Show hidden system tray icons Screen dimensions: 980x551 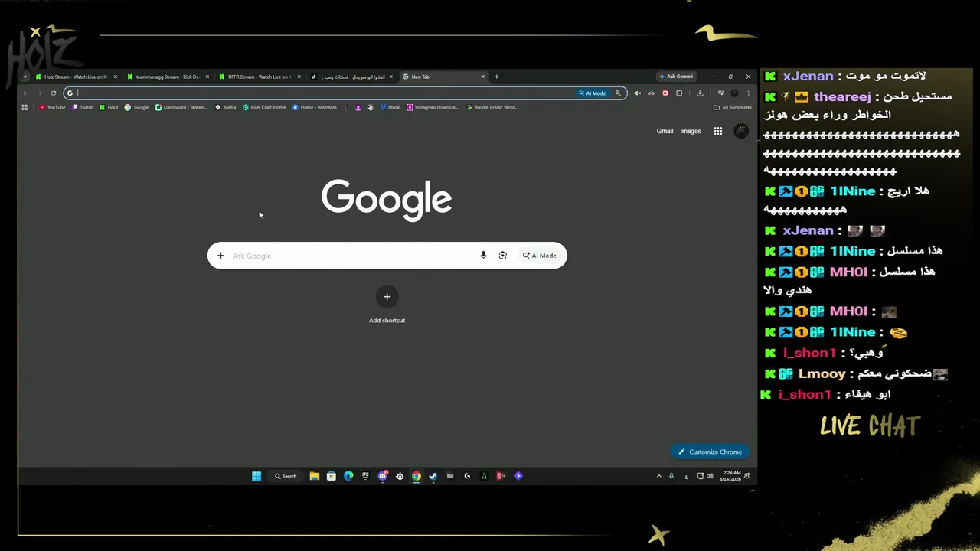(658, 476)
